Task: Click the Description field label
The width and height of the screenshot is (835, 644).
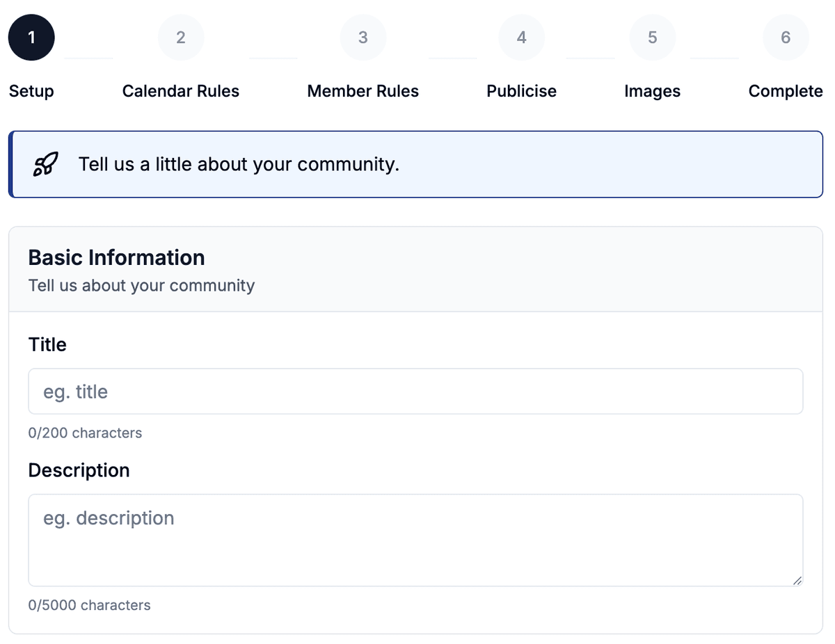Action: (79, 470)
